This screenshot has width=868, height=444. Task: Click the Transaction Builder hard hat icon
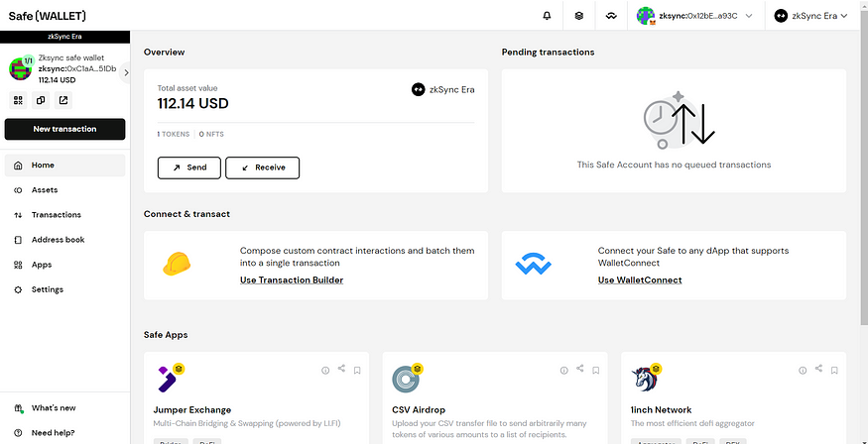(x=177, y=264)
